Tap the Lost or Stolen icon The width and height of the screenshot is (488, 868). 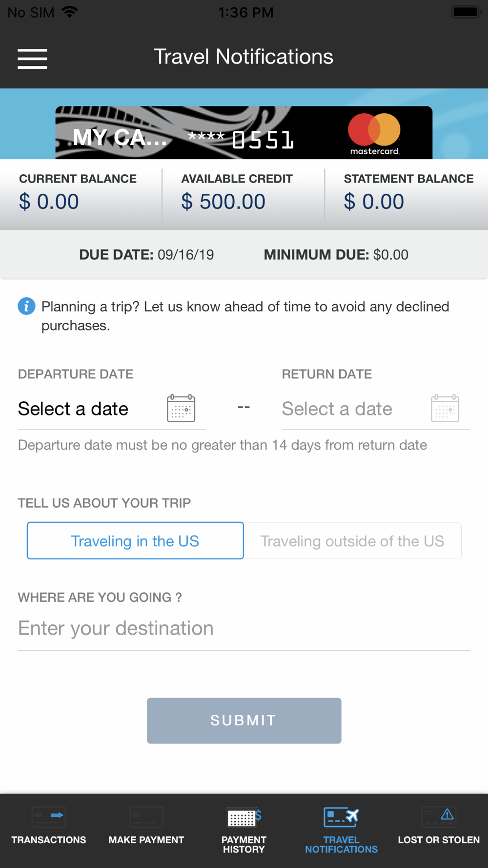439,817
